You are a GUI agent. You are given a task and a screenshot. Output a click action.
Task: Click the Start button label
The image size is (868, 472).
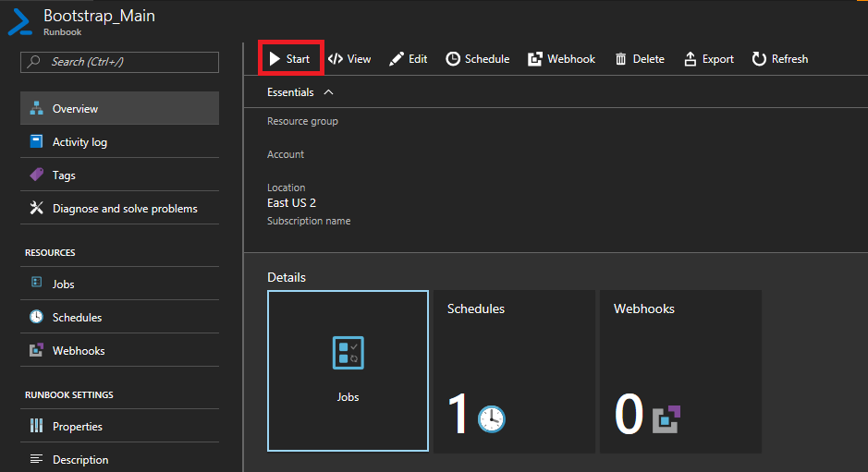coord(298,59)
